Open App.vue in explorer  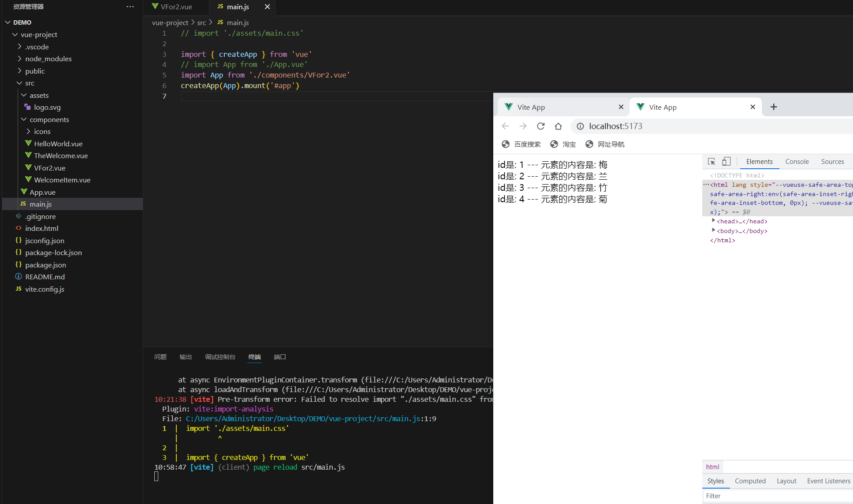(42, 192)
